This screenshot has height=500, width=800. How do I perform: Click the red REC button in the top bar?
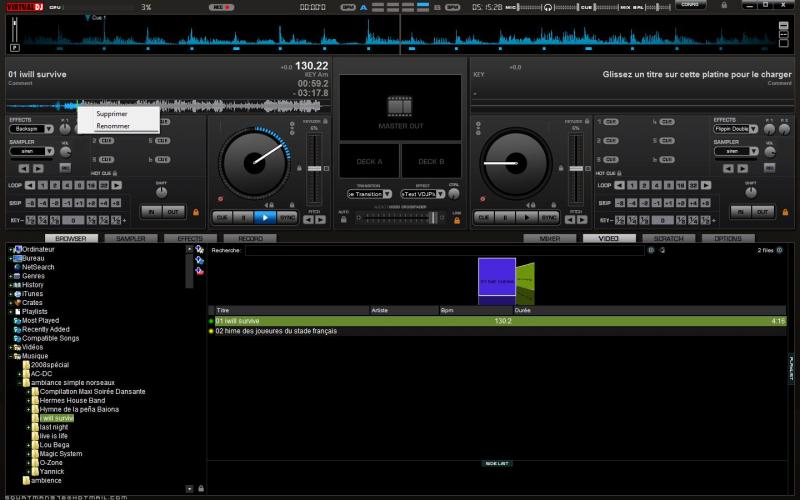pyautogui.click(x=221, y=7)
